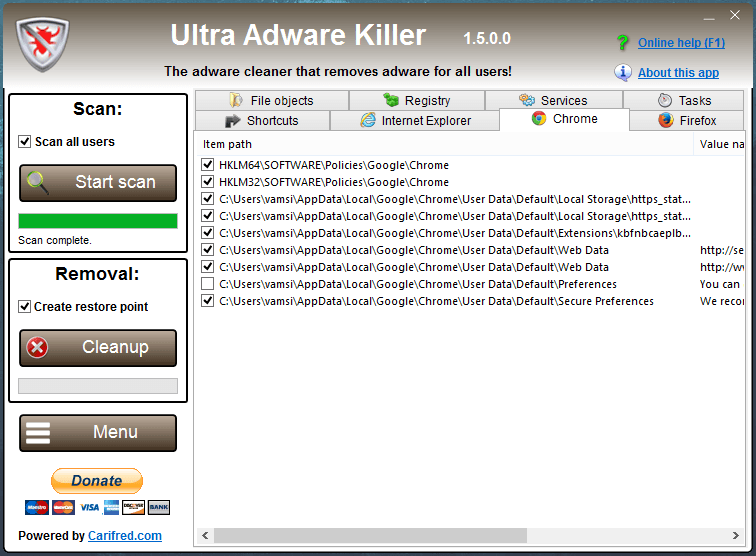
Task: Select the Chrome tab
Action: coord(565,119)
